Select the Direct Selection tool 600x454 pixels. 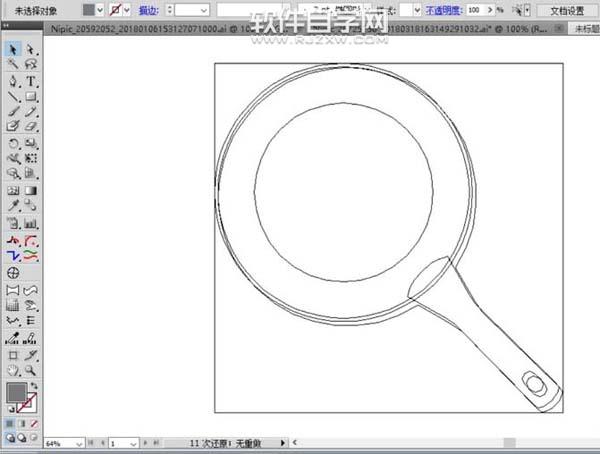coord(31,50)
